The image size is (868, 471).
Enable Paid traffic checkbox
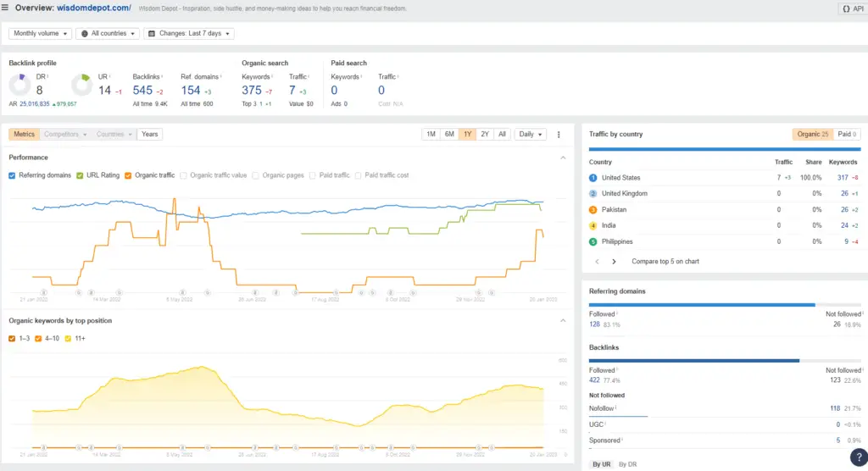tap(312, 175)
